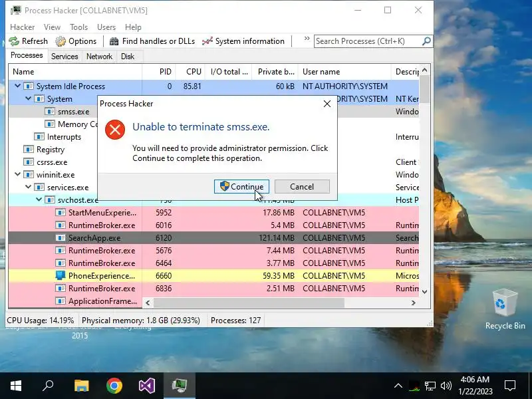Close the Process Hacker error dialog
Image resolution: width=532 pixels, height=399 pixels.
tap(327, 104)
